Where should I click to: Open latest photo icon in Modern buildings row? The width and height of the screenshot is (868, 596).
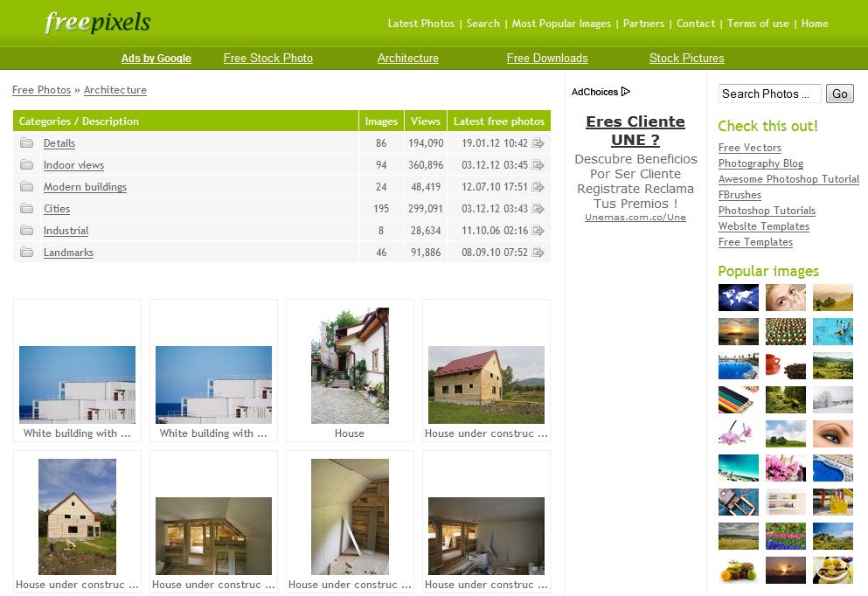(538, 187)
